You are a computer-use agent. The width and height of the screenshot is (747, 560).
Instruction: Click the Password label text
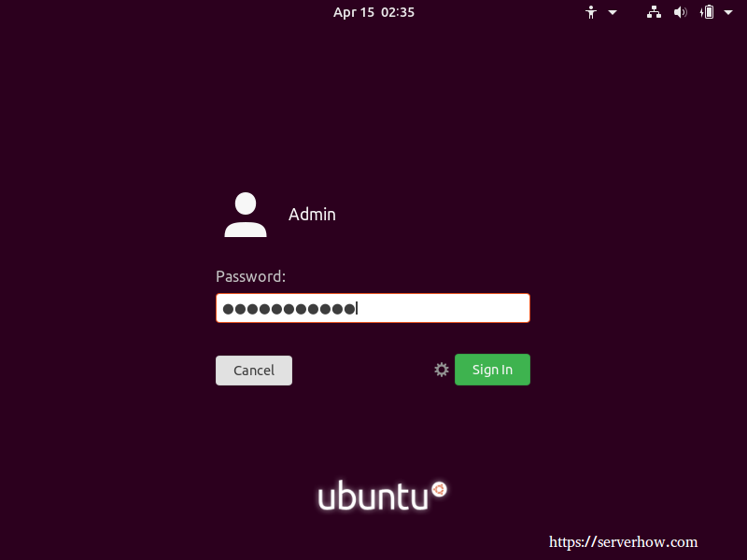(250, 276)
